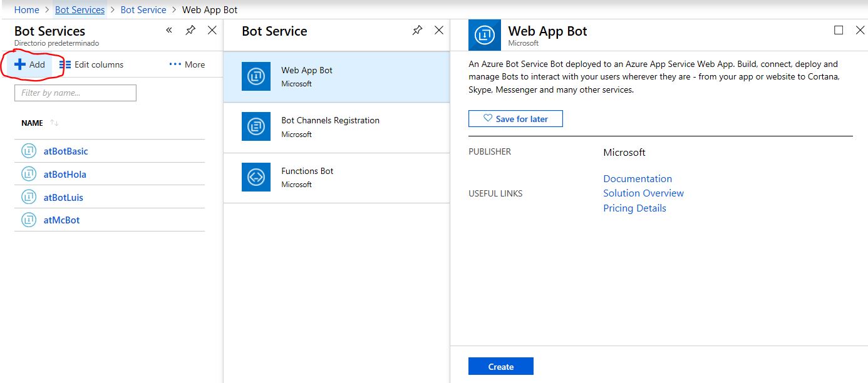Click Save for later button
The height and width of the screenshot is (383, 868).
(x=515, y=119)
